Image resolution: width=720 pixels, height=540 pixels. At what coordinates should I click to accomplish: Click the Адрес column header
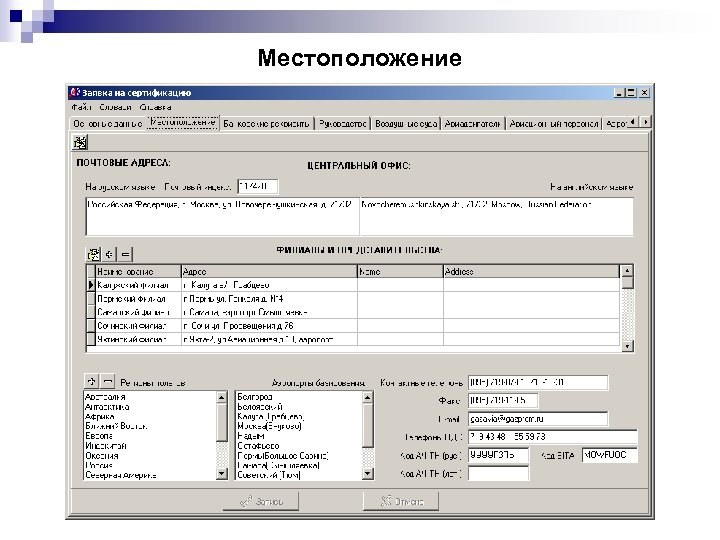tap(269, 271)
